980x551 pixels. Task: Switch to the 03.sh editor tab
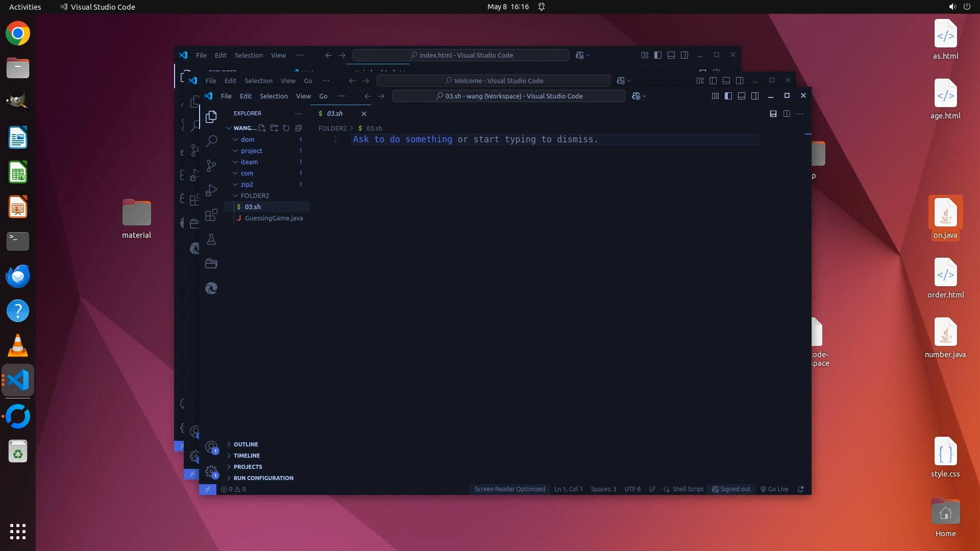coord(334,113)
